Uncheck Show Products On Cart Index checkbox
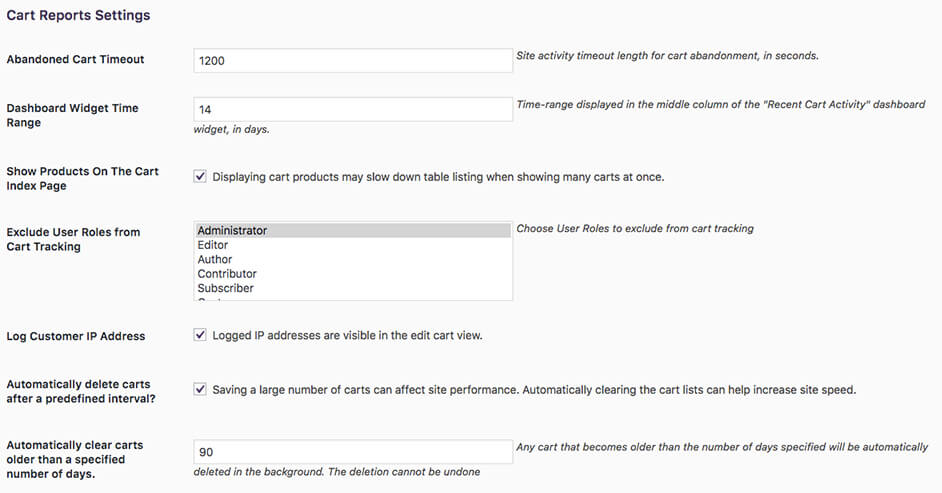 (200, 177)
